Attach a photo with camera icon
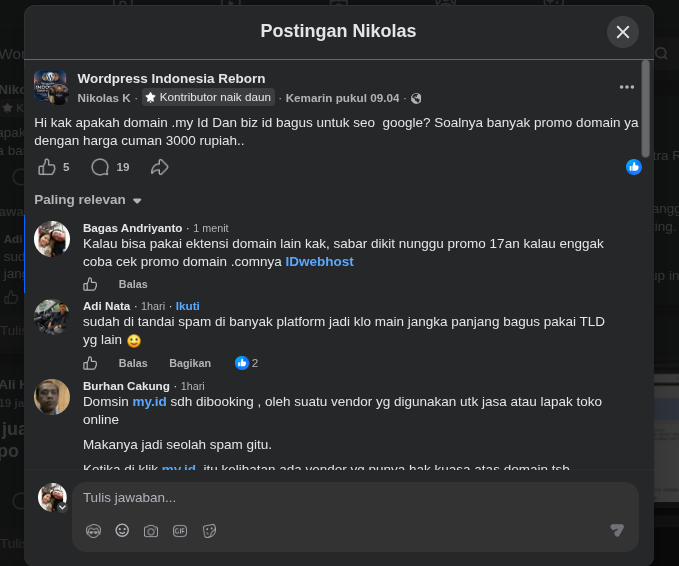This screenshot has height=566, width=679. tap(151, 531)
